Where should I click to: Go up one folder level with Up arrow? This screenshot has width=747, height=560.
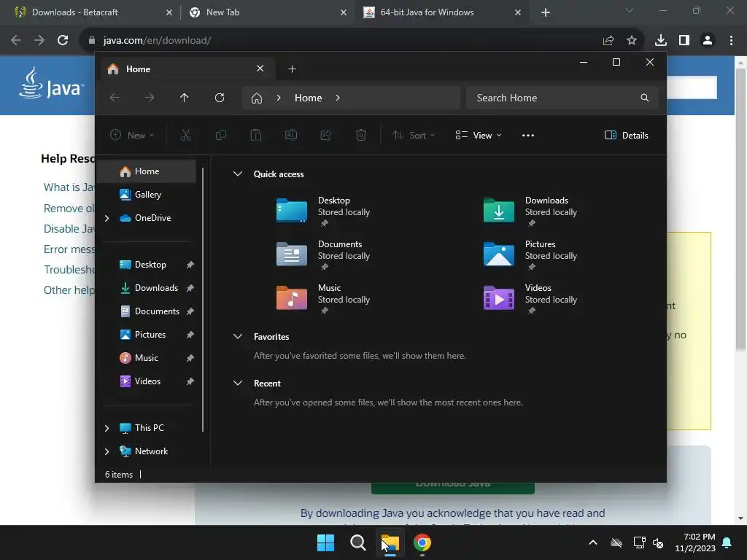tap(185, 98)
